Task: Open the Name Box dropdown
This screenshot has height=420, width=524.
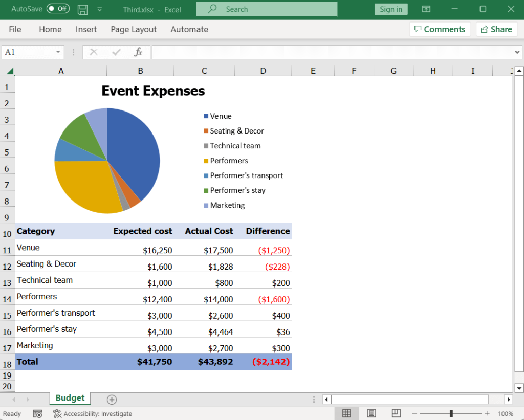Action: click(x=58, y=52)
